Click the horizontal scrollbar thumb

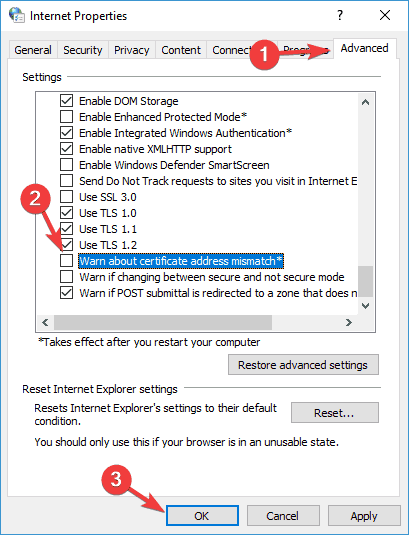(163, 322)
